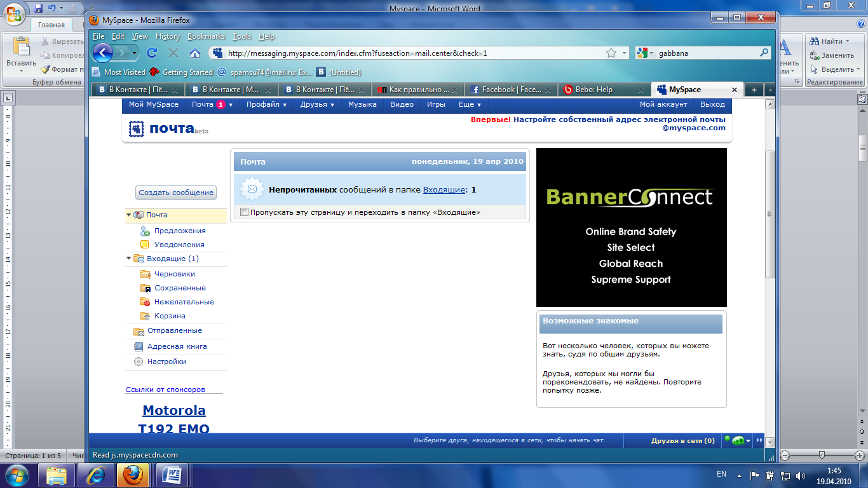The height and width of the screenshot is (488, 868).
Task: Open Internet Explorer from the taskbar
Action: point(95,475)
